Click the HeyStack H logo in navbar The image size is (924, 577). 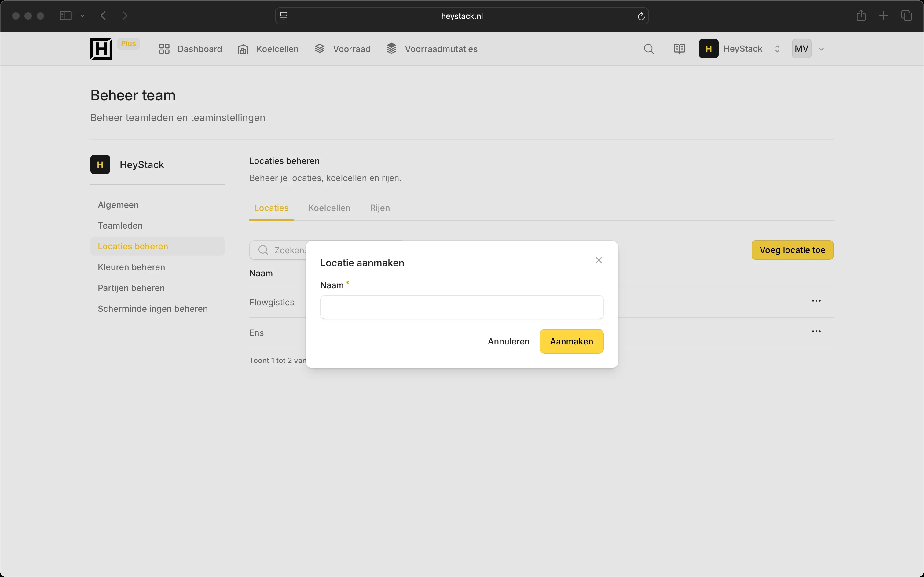point(101,49)
